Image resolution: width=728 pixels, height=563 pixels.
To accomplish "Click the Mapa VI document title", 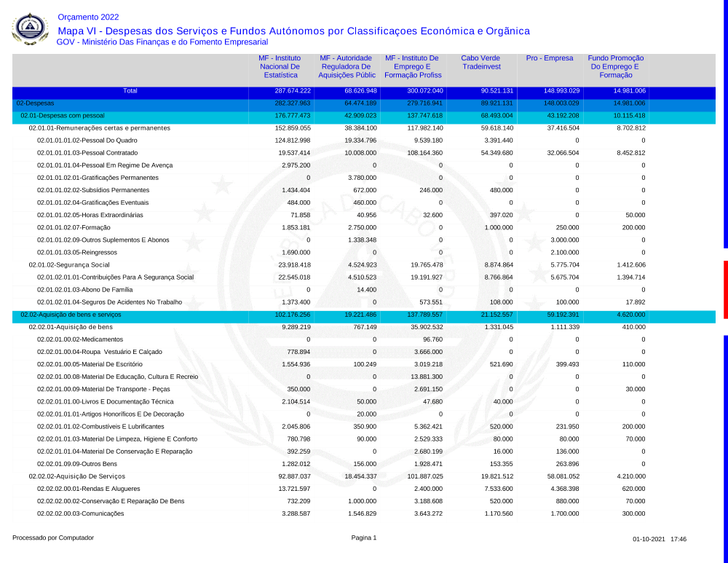I will [x=293, y=31].
